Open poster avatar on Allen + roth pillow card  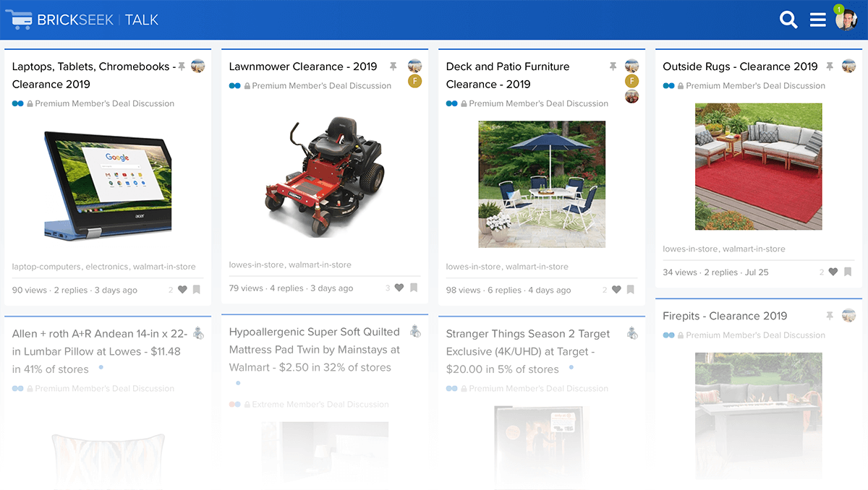198,333
